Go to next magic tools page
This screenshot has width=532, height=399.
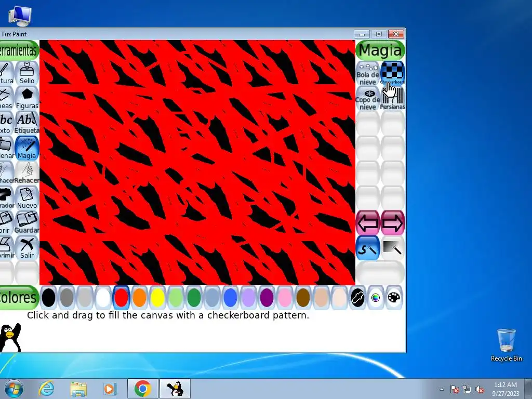click(393, 223)
